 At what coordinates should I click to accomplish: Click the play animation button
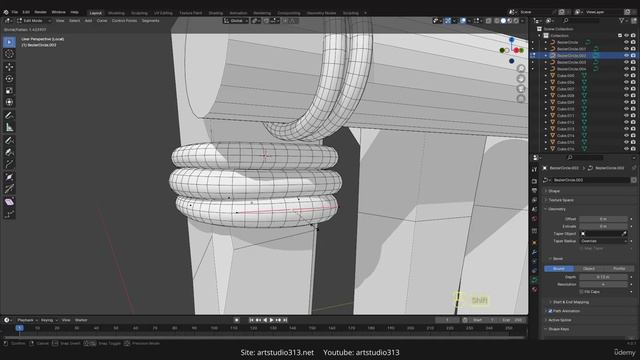click(271, 320)
